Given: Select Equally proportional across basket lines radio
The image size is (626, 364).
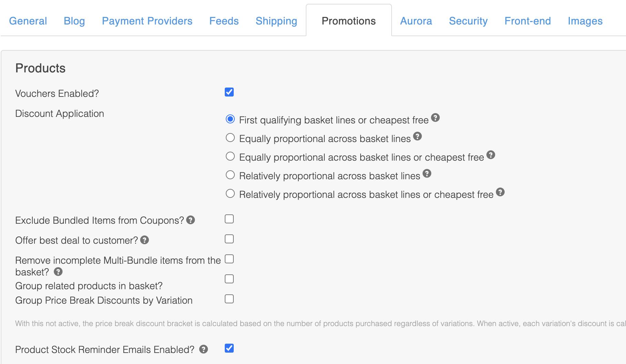Looking at the screenshot, I should click(230, 138).
